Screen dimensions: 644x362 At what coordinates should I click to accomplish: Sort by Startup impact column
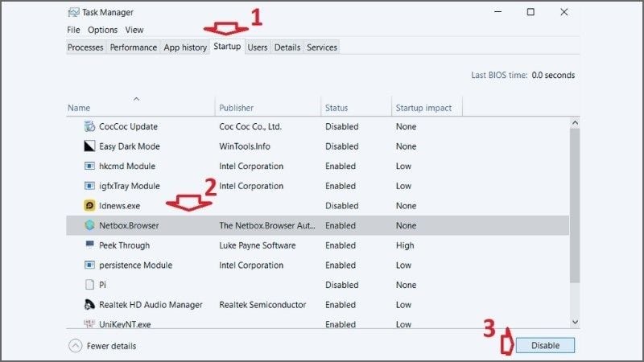(x=423, y=108)
